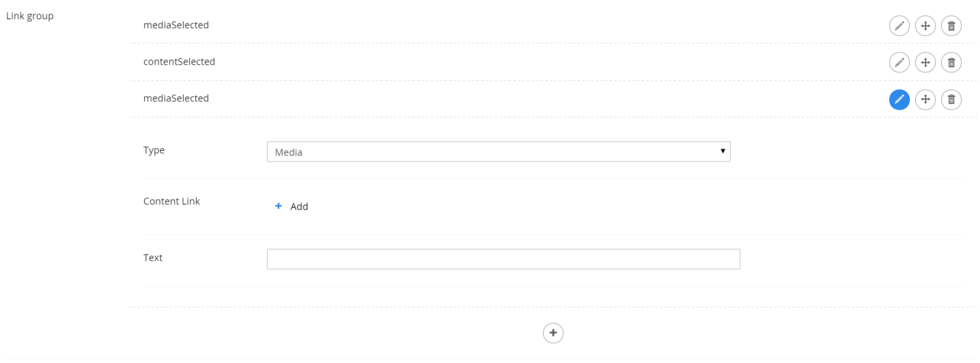
Task: Click the first mediaSelected row title
Action: point(176,25)
